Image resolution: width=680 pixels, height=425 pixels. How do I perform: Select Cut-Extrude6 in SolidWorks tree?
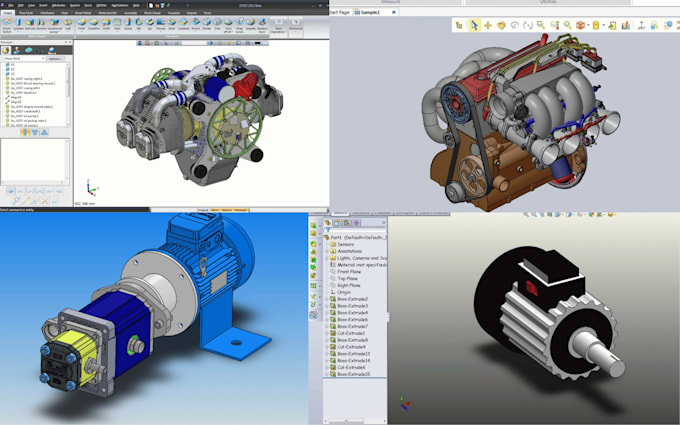click(x=351, y=367)
